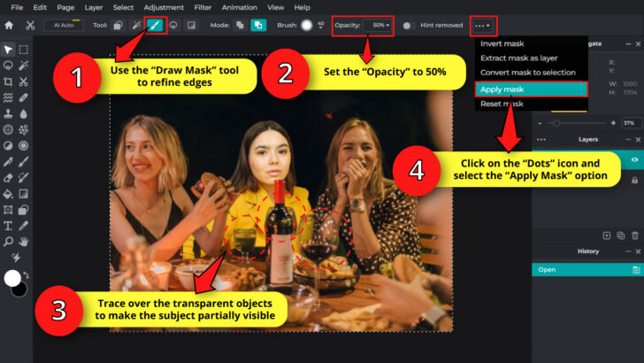
Task: Open the Opacity 50% dropdown
Action: pyautogui.click(x=379, y=26)
